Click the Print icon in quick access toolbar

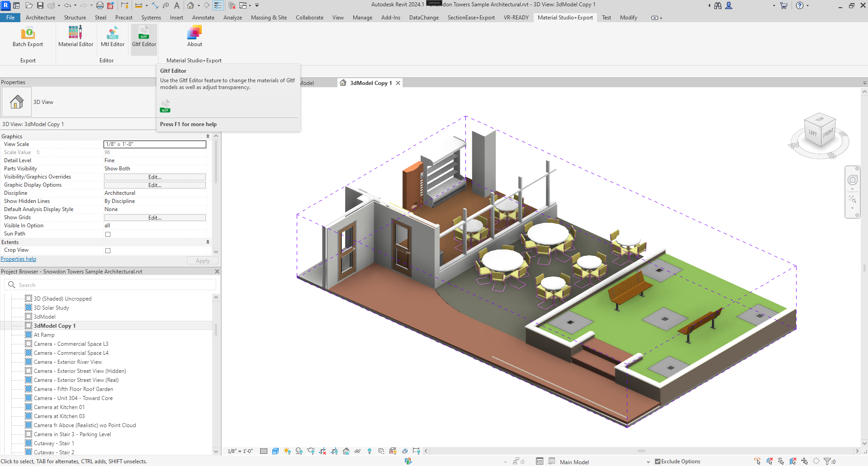pyautogui.click(x=100, y=5)
